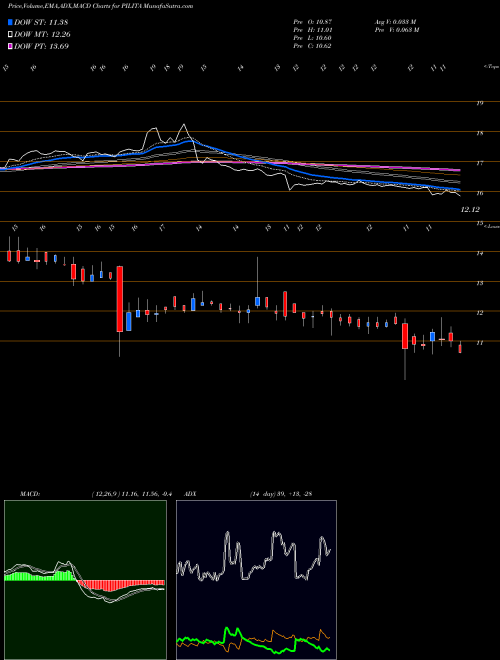Click the magenta DOW PT legend swatch
Screen dimensions: 500x660
pyautogui.click(x=10, y=46)
